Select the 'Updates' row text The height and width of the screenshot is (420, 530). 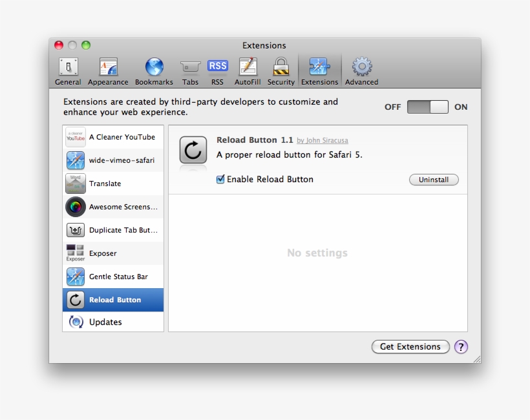tap(105, 322)
